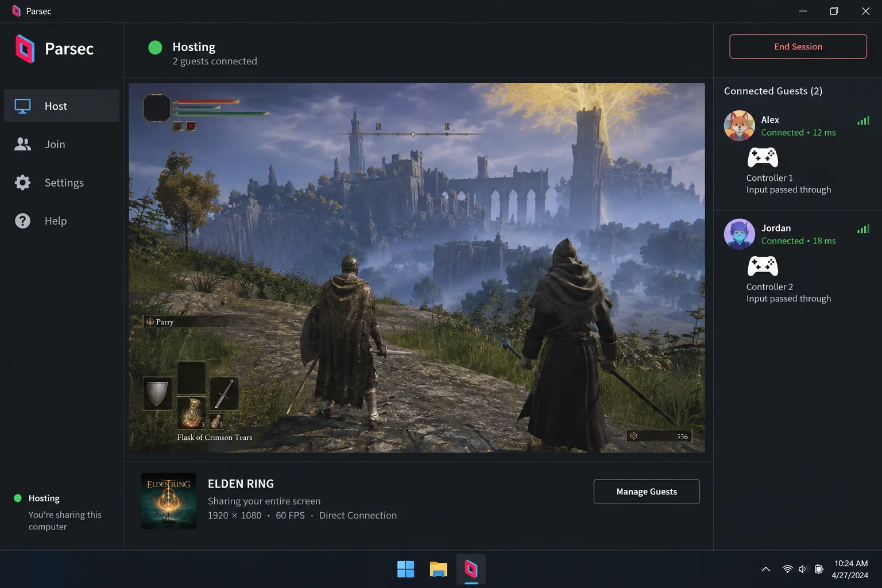Viewport: 882px width, 588px height.
Task: Click the "2 guests connected" status text
Action: pyautogui.click(x=215, y=61)
